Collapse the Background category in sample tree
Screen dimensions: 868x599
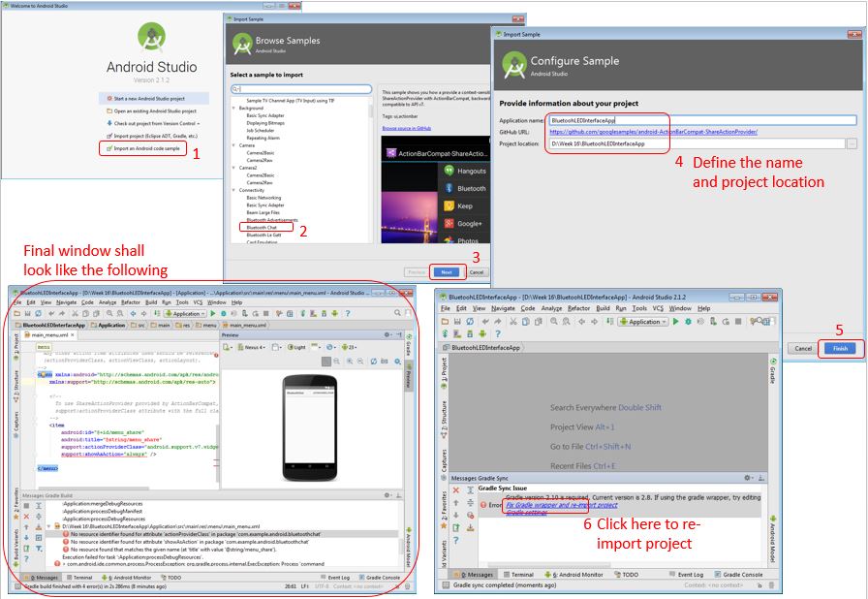click(x=234, y=108)
